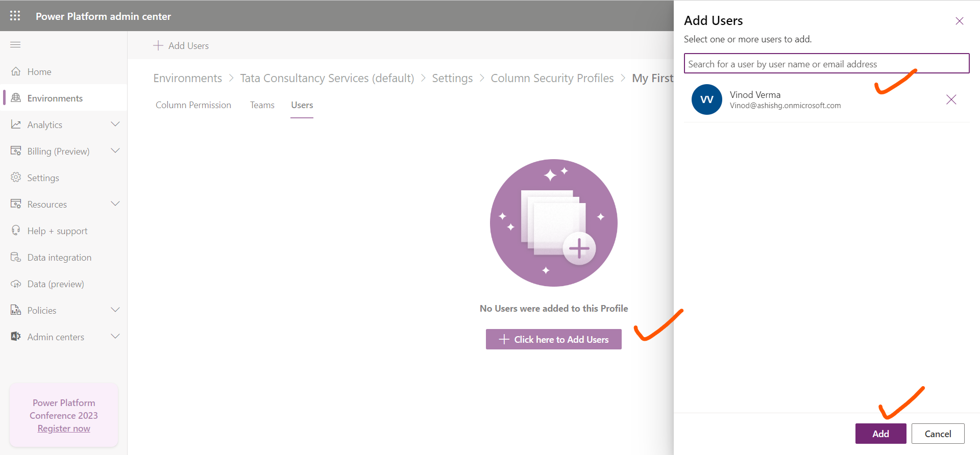This screenshot has width=980, height=455.
Task: Expand the Admin centers section
Action: (115, 337)
